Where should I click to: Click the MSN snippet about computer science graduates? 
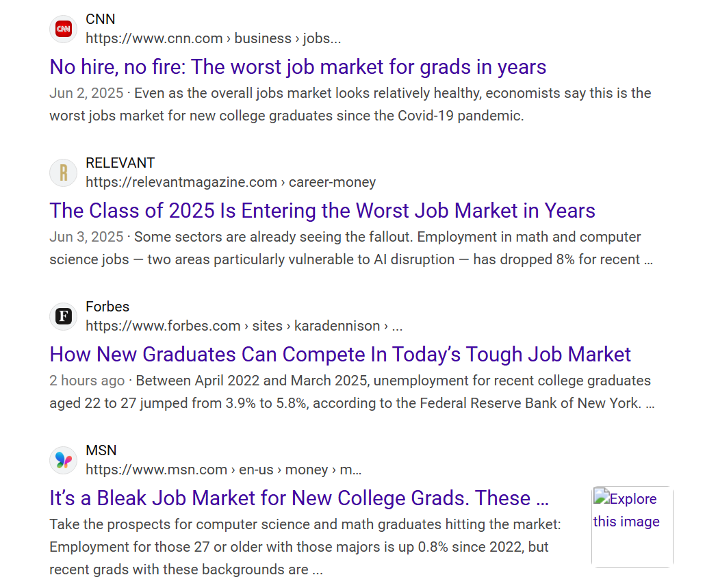pos(305,547)
